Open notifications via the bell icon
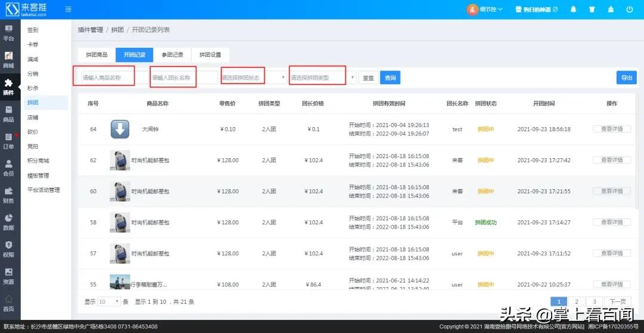The width and height of the screenshot is (644, 333). point(574,10)
